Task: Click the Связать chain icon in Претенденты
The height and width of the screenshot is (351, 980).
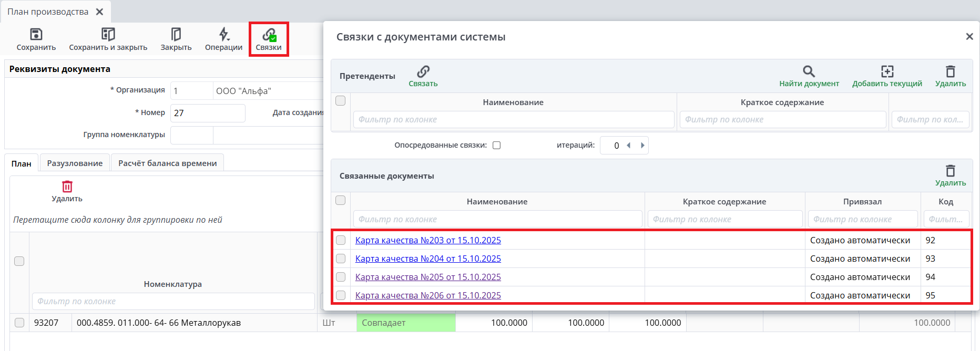Action: pos(423,71)
